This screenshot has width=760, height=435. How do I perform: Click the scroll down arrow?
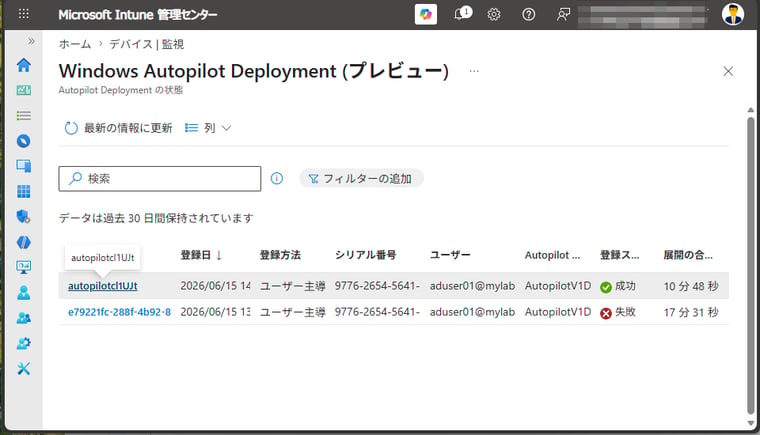tap(750, 423)
